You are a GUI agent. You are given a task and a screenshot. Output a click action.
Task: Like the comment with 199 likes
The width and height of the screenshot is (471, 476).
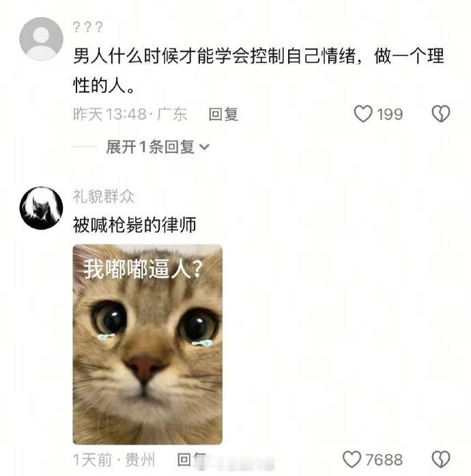[x=362, y=114]
